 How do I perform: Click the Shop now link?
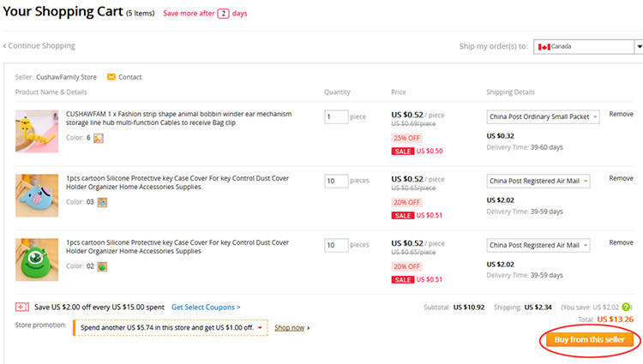[x=291, y=328]
